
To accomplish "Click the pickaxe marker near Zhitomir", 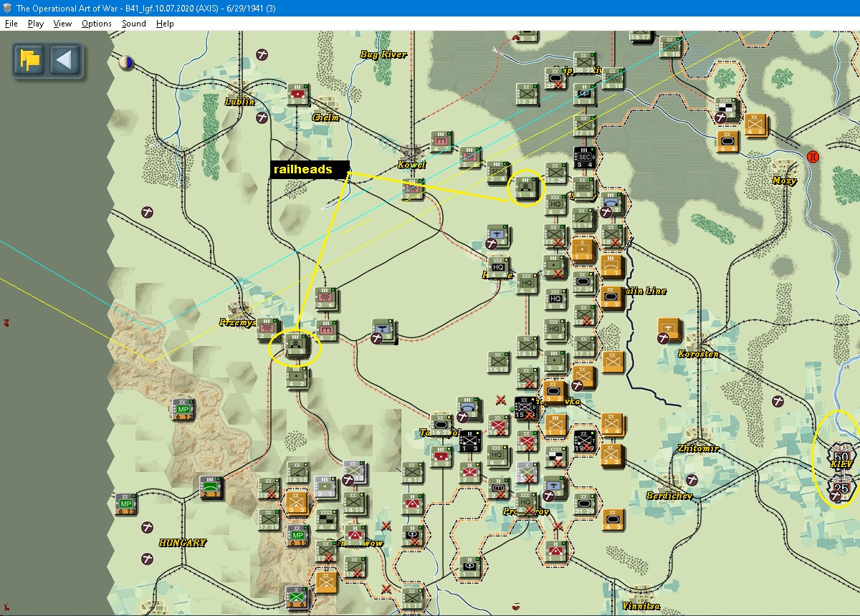I will click(692, 480).
